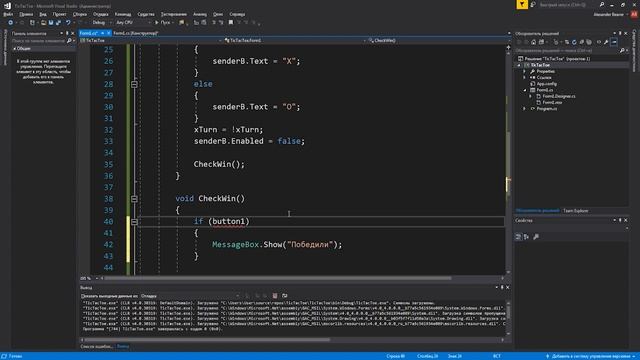Click the Refresh icon in Solution Explorer toolbar
Viewport: 640px width, 360px height.
click(x=574, y=42)
